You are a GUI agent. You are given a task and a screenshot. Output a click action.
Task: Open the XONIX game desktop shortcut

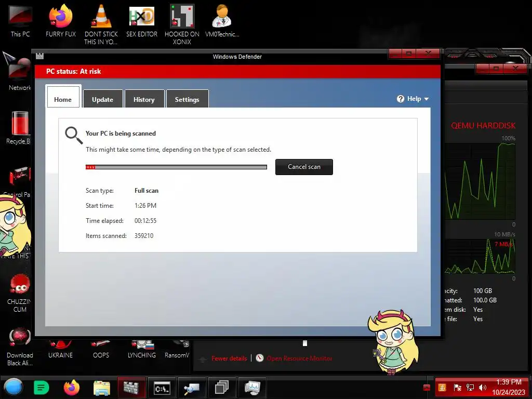click(x=182, y=24)
